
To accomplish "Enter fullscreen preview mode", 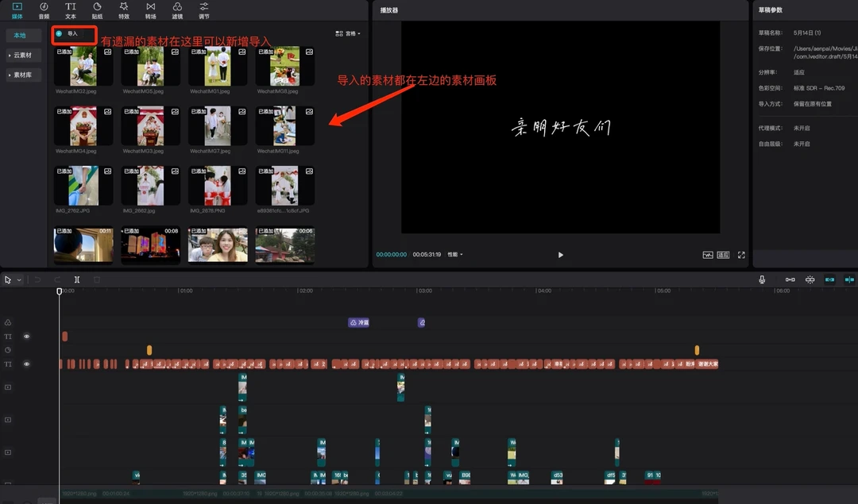I will tap(741, 255).
